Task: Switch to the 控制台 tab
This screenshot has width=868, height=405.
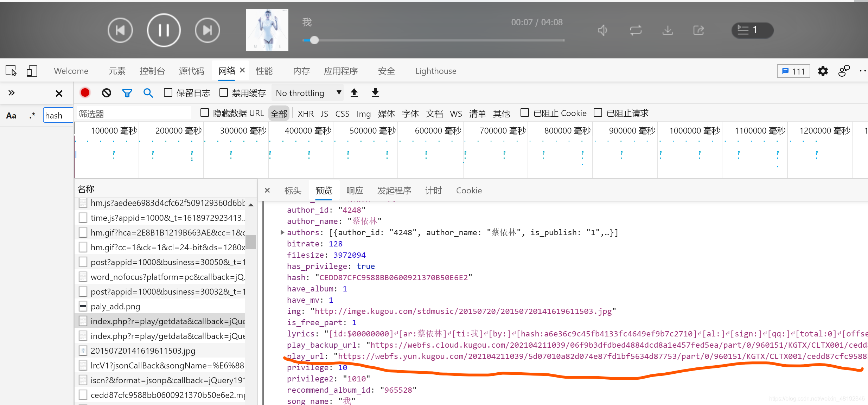Action: 152,71
